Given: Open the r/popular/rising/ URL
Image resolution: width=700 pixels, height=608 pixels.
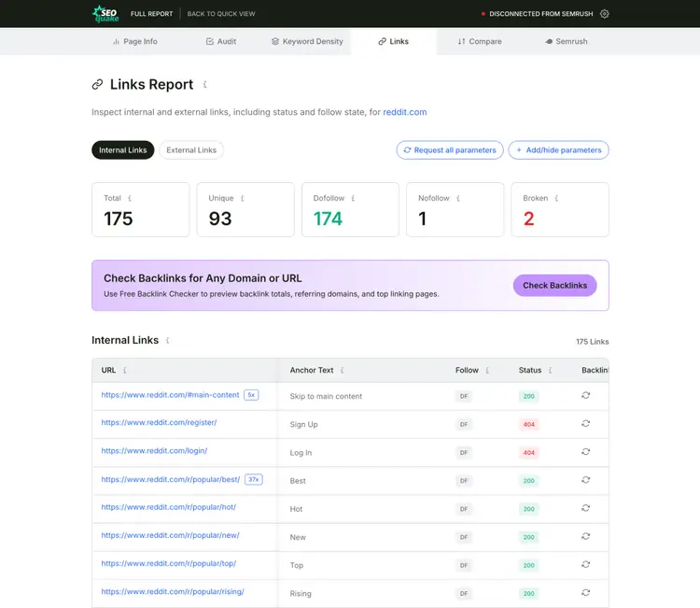Looking at the screenshot, I should click(173, 591).
